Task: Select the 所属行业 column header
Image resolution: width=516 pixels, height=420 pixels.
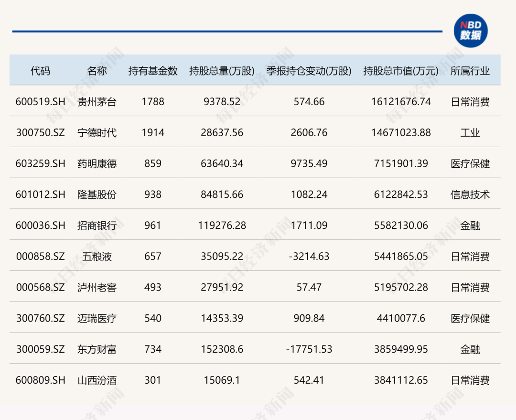Action: click(x=470, y=71)
